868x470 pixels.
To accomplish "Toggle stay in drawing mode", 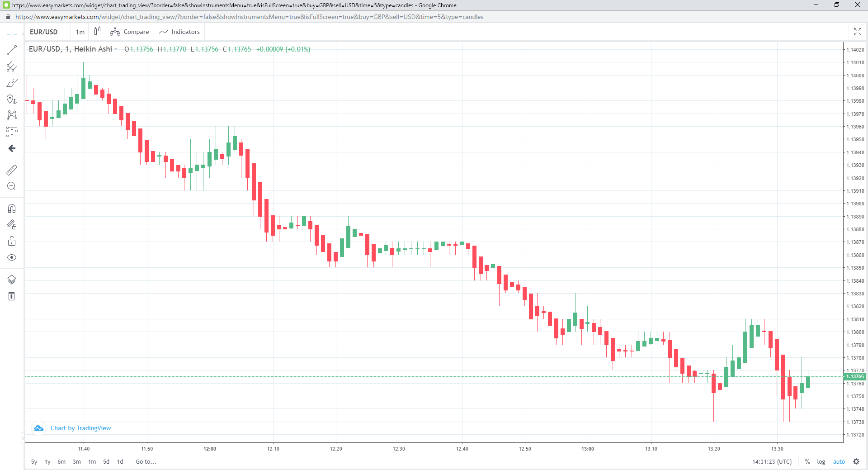I will 12,224.
